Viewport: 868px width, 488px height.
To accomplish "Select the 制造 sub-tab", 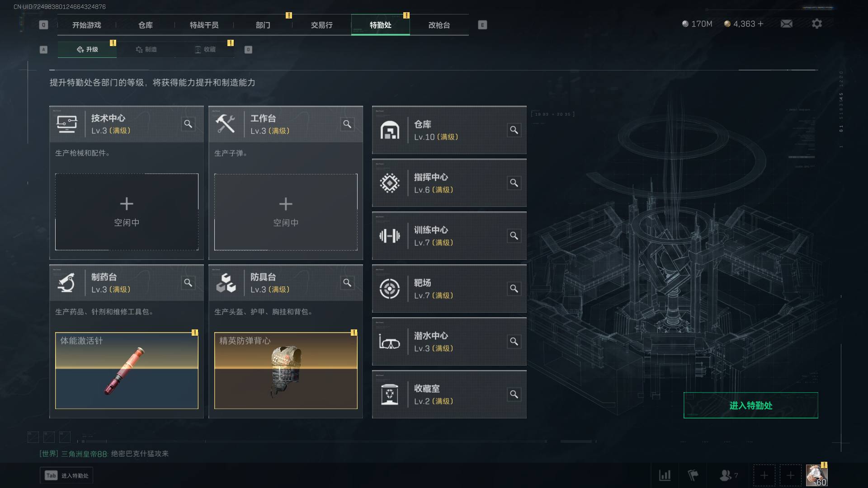I will [x=146, y=49].
